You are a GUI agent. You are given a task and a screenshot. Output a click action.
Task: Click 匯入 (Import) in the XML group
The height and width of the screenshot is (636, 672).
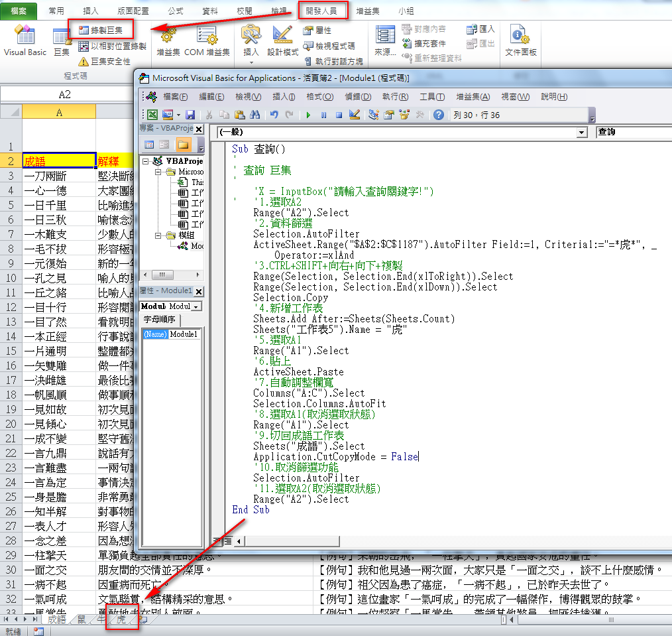pyautogui.click(x=480, y=29)
